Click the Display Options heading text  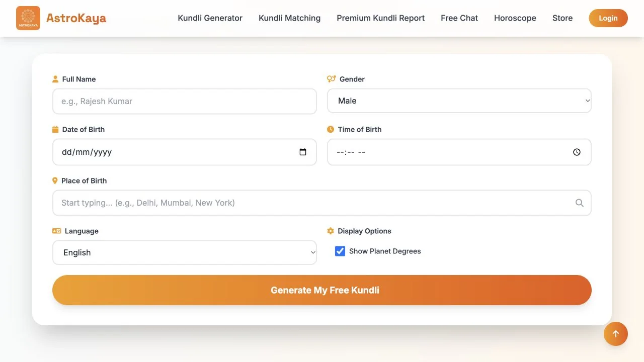(x=364, y=231)
